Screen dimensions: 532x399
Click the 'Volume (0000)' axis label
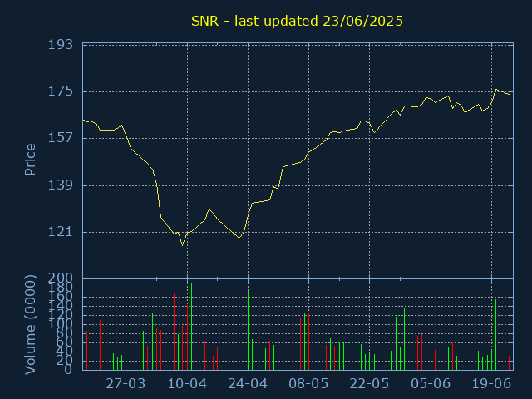pyautogui.click(x=30, y=325)
